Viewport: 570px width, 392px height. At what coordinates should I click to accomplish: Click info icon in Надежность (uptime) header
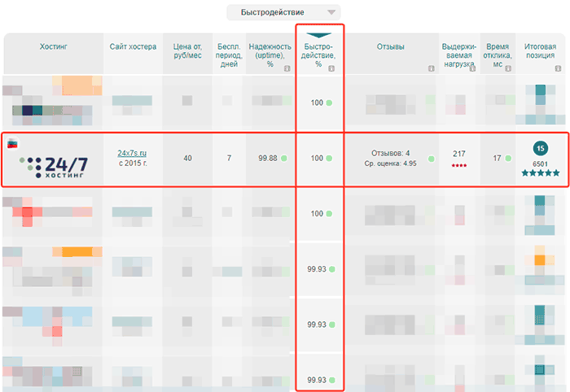(287, 68)
